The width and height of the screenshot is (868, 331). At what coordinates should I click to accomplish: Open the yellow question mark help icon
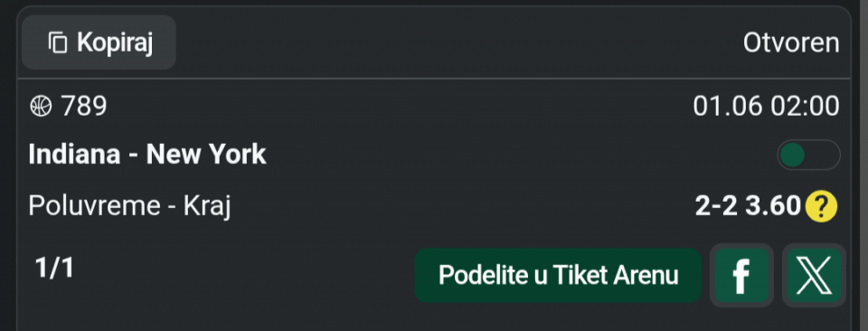(822, 207)
